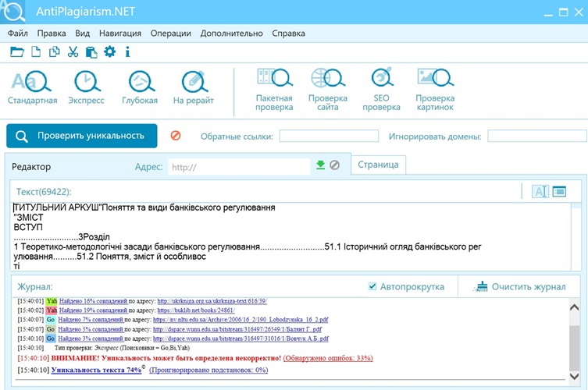Viewport: 588px width, 390px height.
Task: Click journal scrollbar up arrow
Action: 574,307
